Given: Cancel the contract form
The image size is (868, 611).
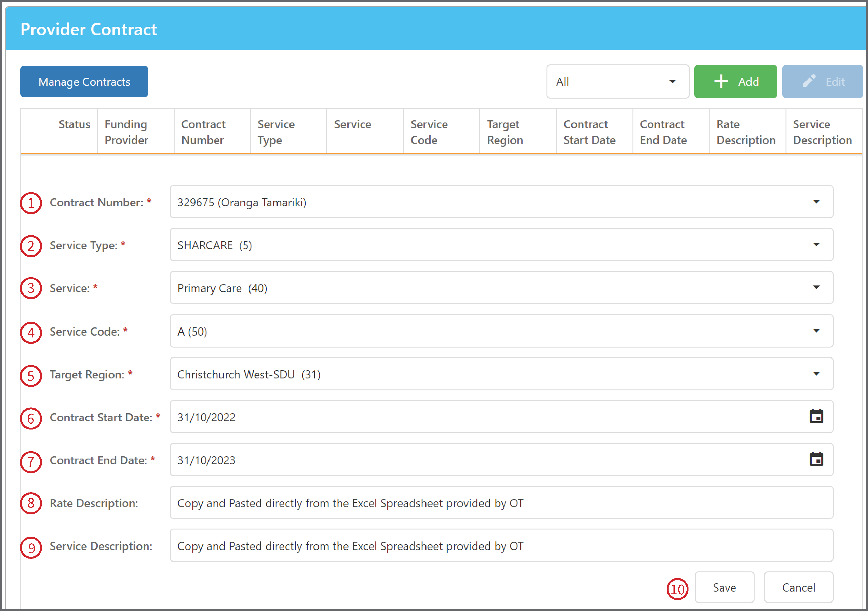Looking at the screenshot, I should coord(798,587).
